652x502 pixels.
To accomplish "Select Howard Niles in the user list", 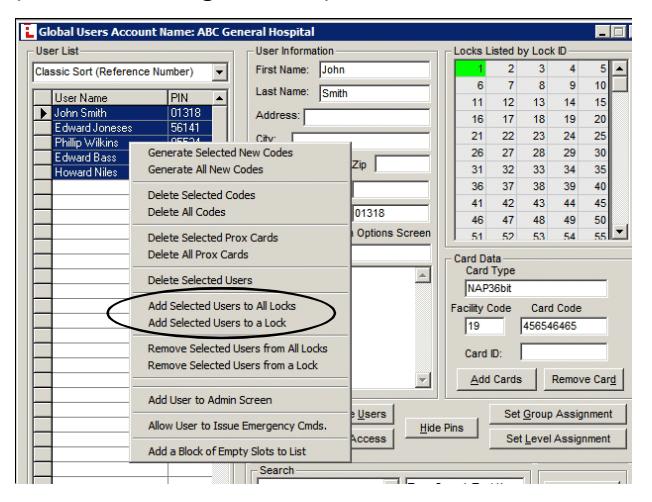I will 91,173.
